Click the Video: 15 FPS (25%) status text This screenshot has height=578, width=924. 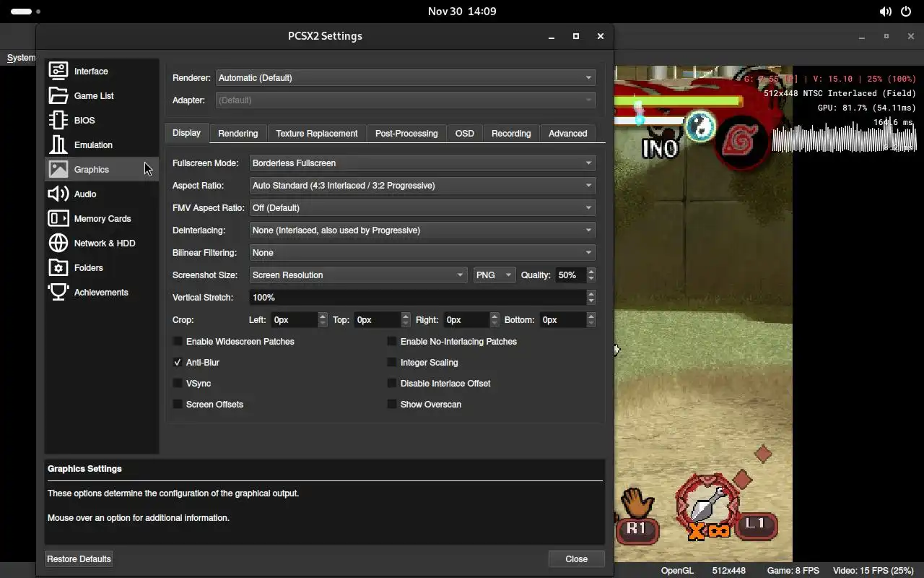tap(873, 570)
